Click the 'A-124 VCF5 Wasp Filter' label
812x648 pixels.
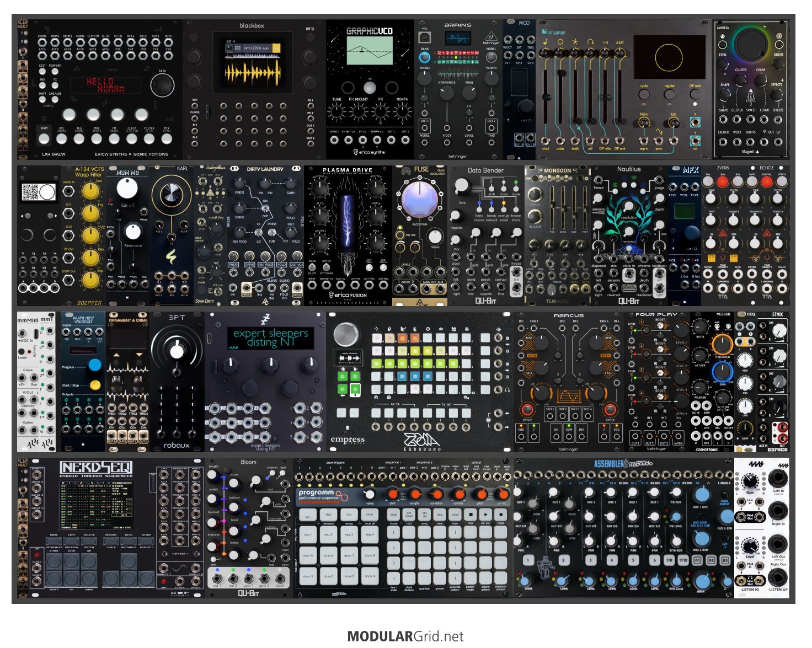(89, 172)
